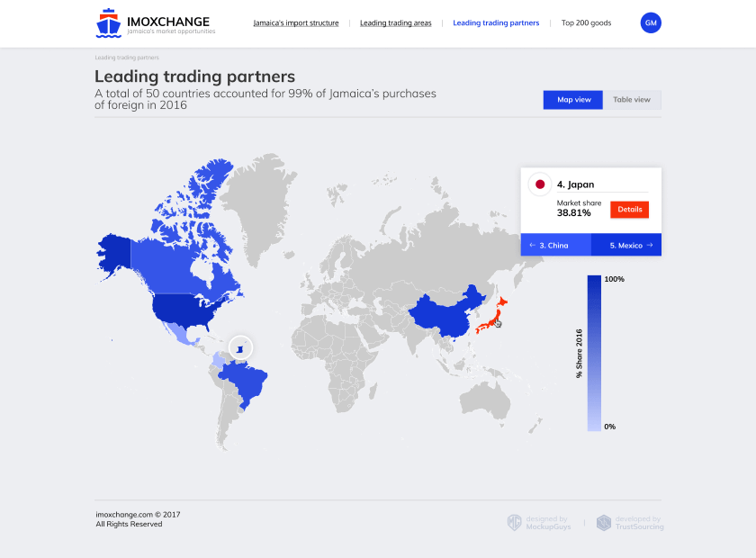Screen dimensions: 756x558
Task: Click the % Share 2016 gradient scale
Action: tap(594, 353)
